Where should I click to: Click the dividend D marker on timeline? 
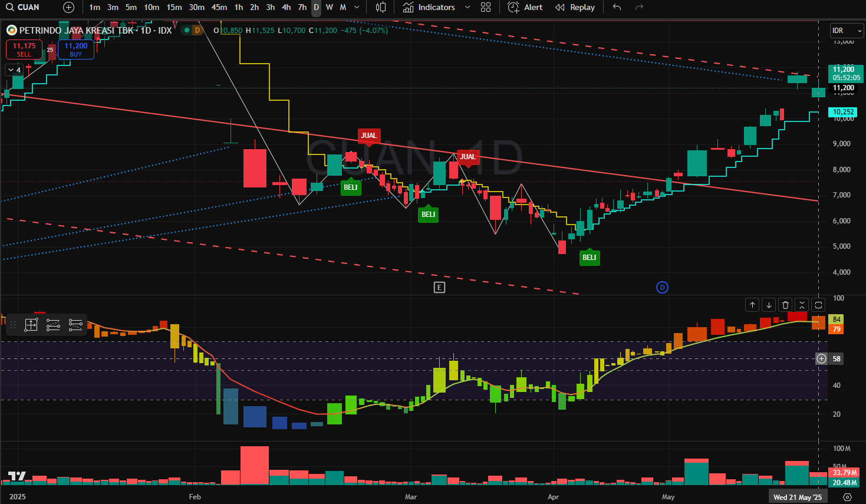coord(662,287)
